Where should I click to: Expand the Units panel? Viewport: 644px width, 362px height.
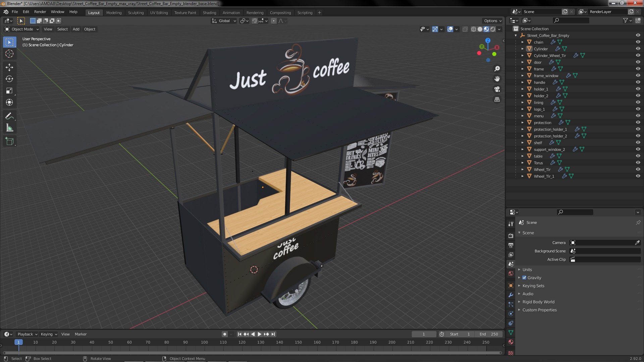tap(527, 269)
